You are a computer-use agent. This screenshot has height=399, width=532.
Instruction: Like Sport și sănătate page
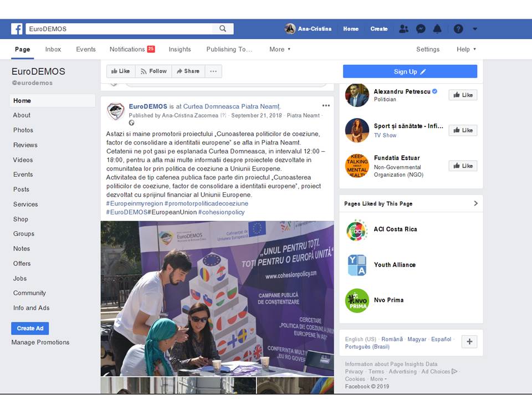click(463, 130)
